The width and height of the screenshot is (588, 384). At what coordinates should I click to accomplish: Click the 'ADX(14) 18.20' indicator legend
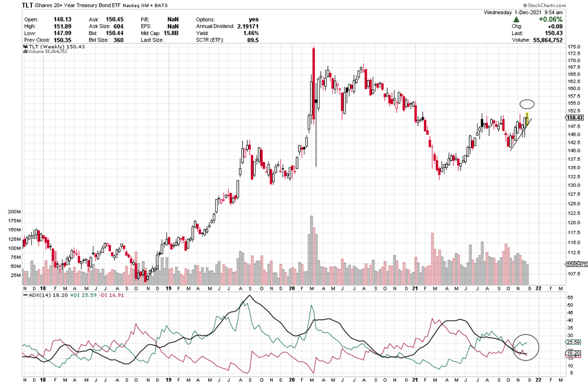pos(48,295)
